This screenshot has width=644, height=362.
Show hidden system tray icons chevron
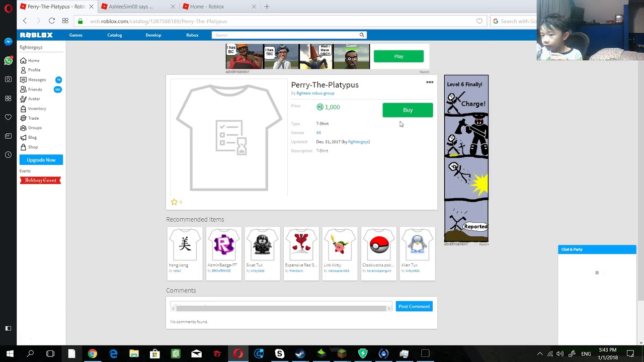[x=540, y=354]
